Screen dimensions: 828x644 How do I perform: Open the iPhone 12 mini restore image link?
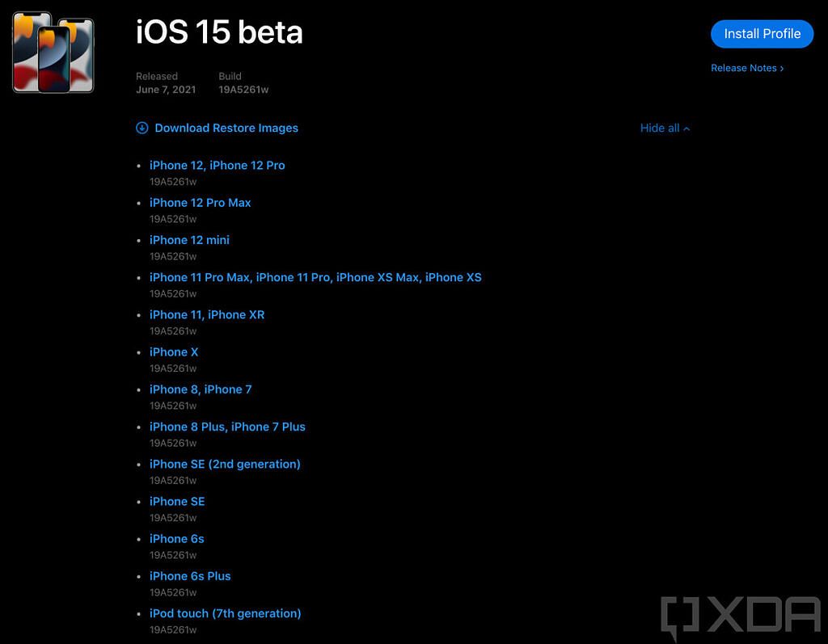[x=189, y=240]
